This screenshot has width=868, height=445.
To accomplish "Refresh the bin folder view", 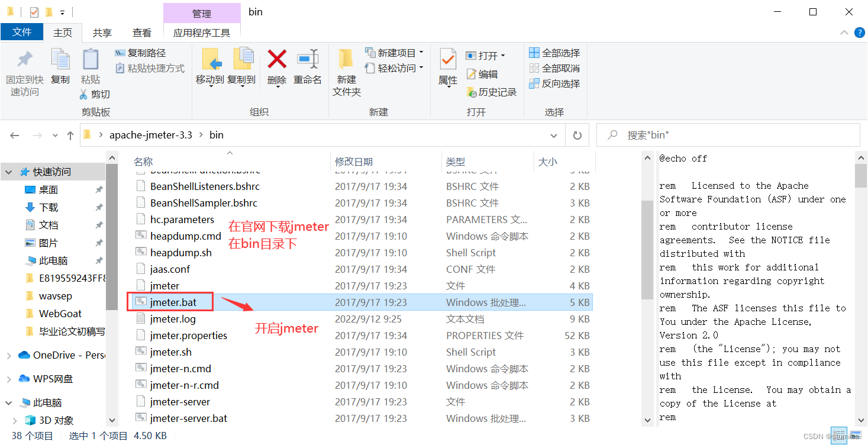I will click(x=577, y=136).
